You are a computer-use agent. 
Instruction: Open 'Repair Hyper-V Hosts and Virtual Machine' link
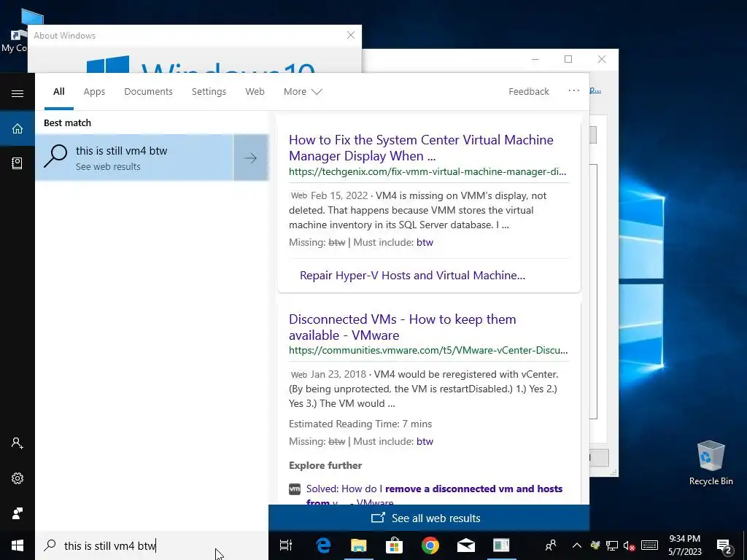coord(412,275)
